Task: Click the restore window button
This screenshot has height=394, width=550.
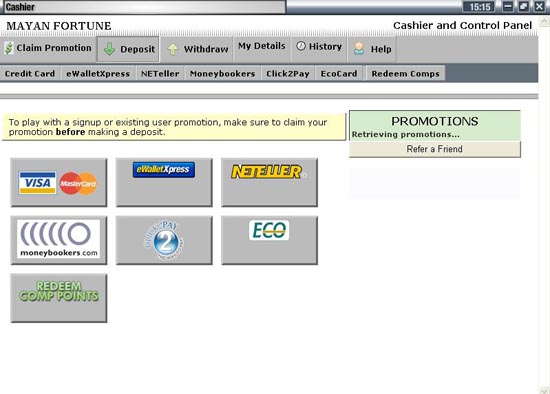Action: coord(524,6)
